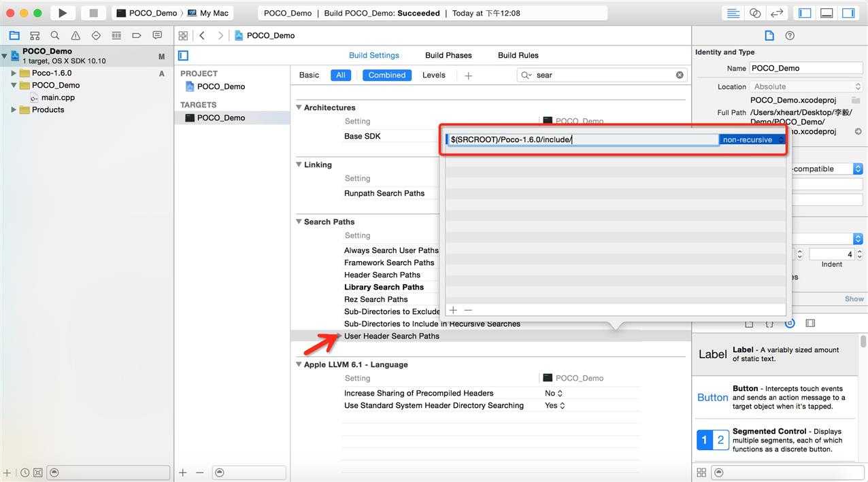Collapse the Apple LLVM 6.1 Language section
This screenshot has height=482, width=868.
[x=299, y=364]
